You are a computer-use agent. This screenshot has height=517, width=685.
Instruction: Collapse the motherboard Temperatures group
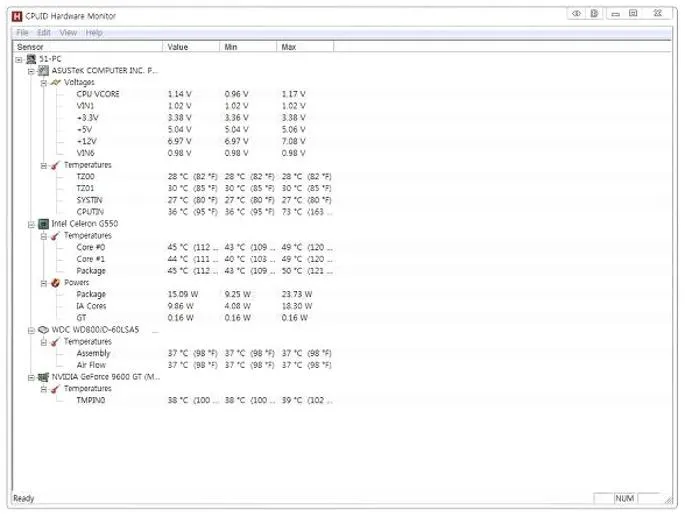point(43,166)
